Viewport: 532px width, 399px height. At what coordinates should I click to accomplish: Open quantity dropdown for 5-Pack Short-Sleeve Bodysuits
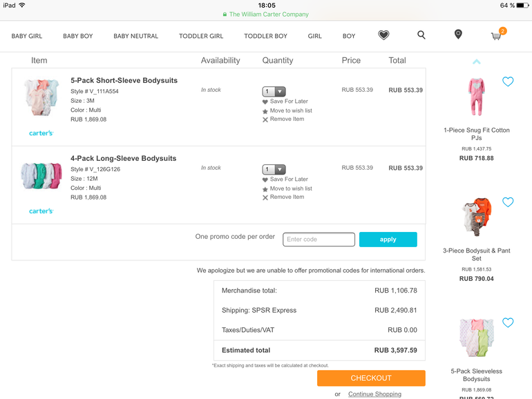click(x=274, y=91)
